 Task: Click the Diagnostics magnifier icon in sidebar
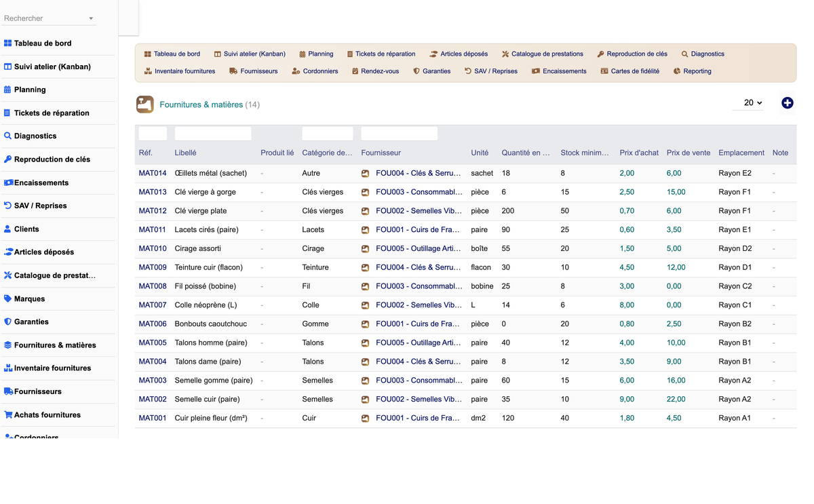(x=8, y=136)
